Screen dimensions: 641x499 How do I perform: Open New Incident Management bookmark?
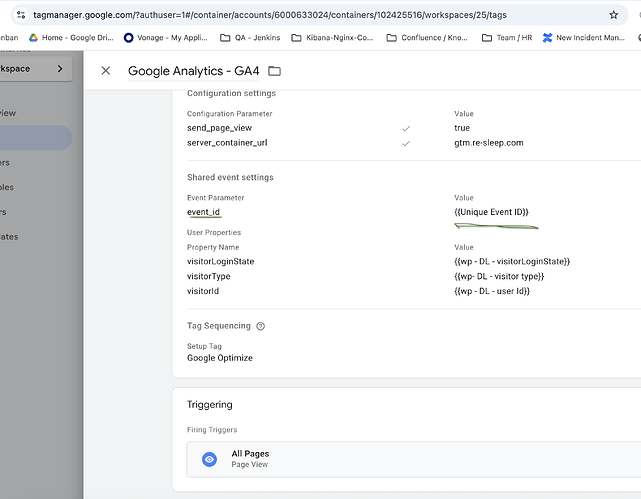[584, 38]
